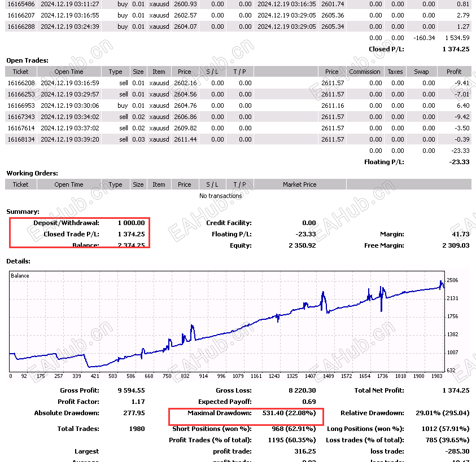Click the 'No transactions' message
Viewport: 476px width, 462px height.
(221, 196)
